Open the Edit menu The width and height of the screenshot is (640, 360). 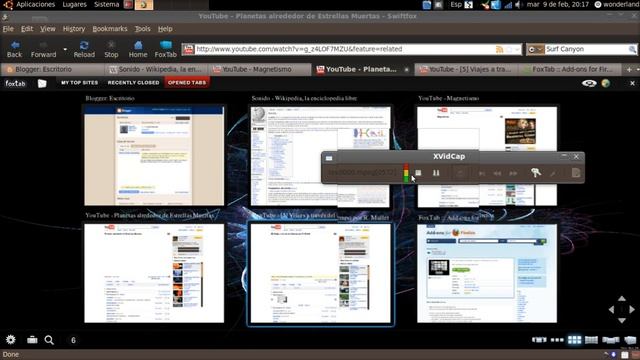(x=27, y=29)
